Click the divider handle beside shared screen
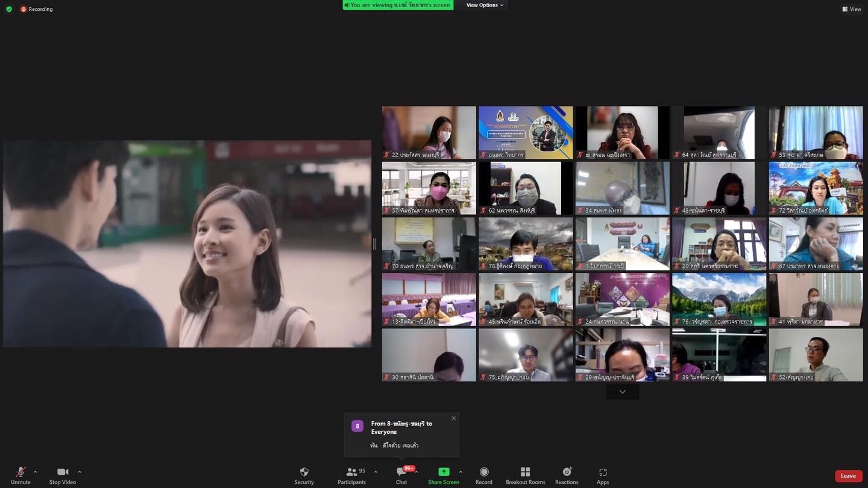This screenshot has width=868, height=488. click(374, 243)
